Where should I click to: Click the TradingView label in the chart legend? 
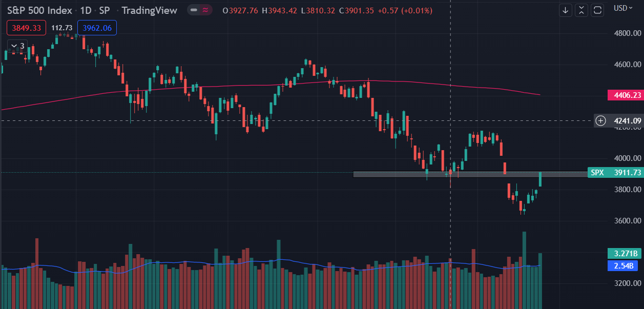tap(150, 10)
